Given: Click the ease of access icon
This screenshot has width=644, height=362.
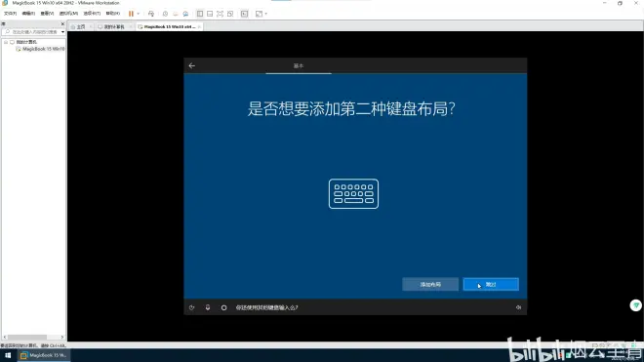Looking at the screenshot, I should [192, 307].
